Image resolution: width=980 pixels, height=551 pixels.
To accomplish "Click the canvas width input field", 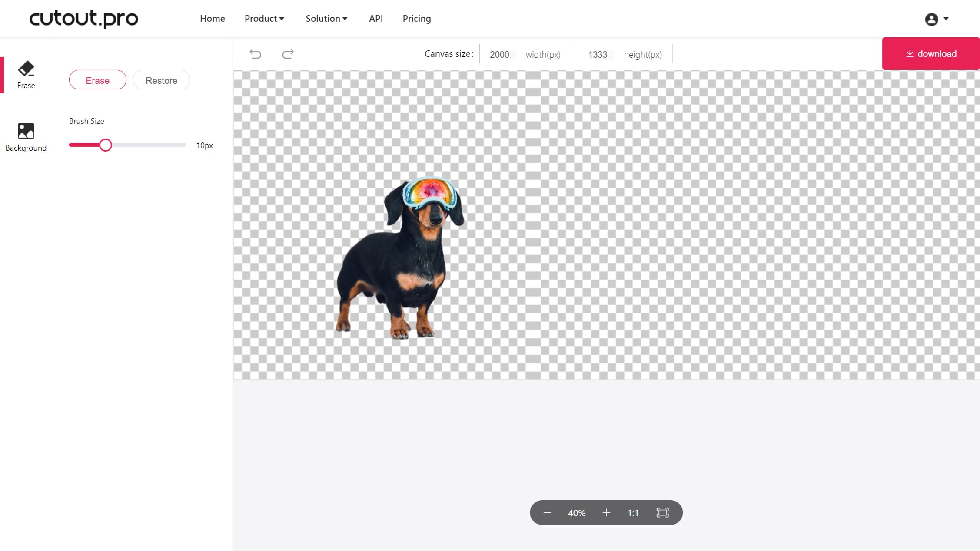I will [x=525, y=54].
